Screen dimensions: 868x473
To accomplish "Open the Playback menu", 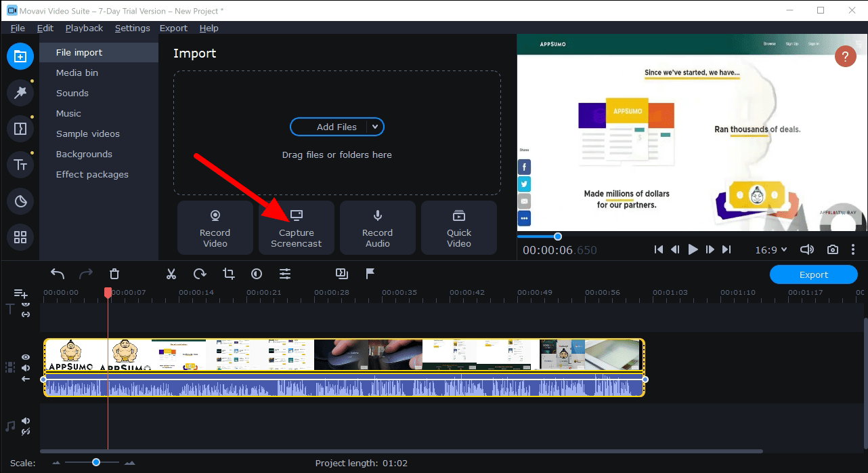I will (x=84, y=28).
